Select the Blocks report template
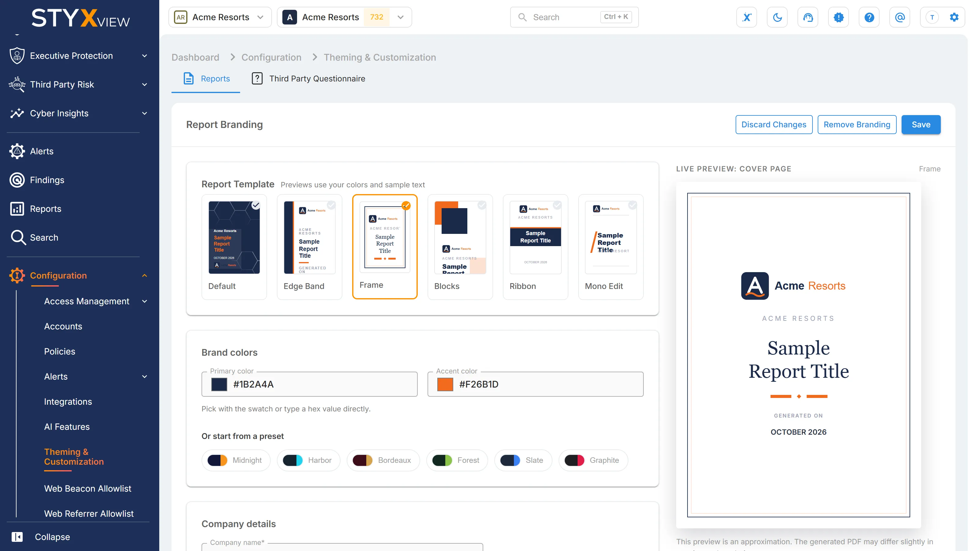This screenshot has height=551, width=980. tap(460, 247)
